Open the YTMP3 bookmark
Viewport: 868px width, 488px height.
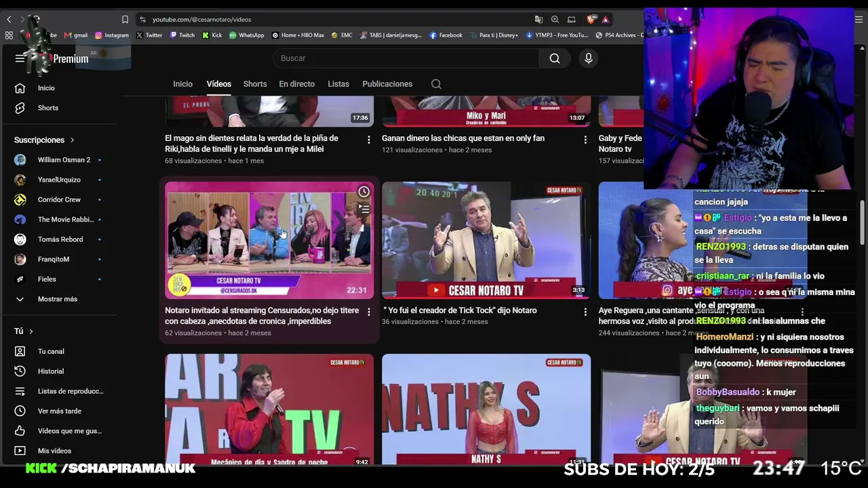click(557, 35)
